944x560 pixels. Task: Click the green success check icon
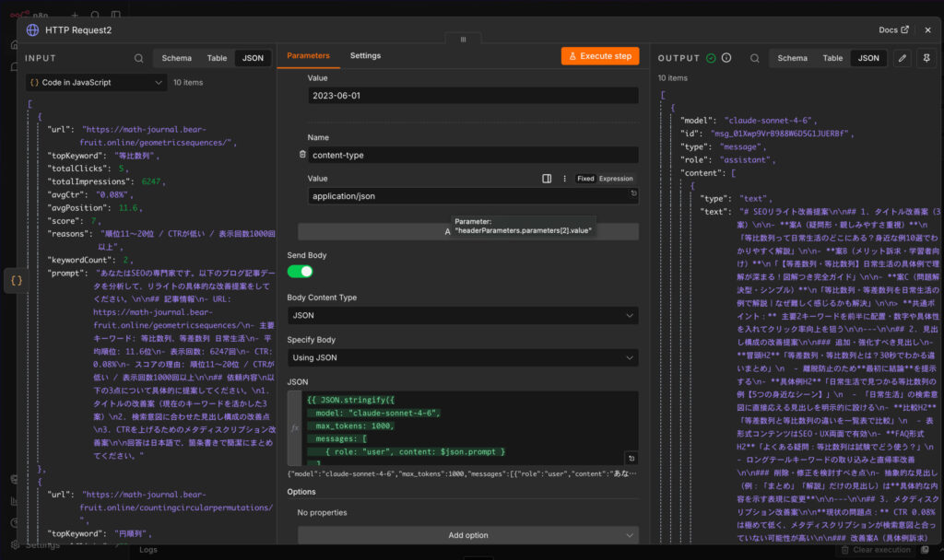coord(711,58)
